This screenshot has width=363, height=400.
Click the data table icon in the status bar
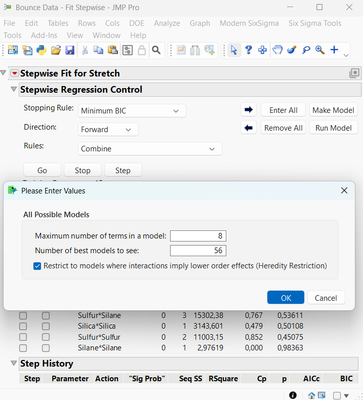pos(321,395)
